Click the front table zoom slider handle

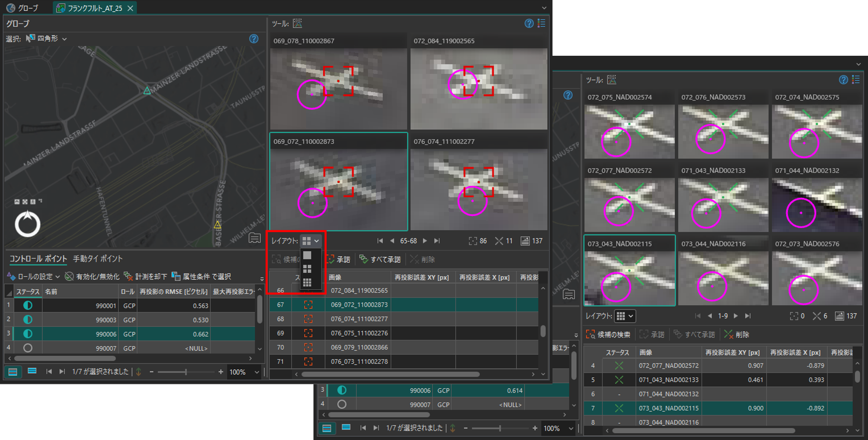click(186, 372)
